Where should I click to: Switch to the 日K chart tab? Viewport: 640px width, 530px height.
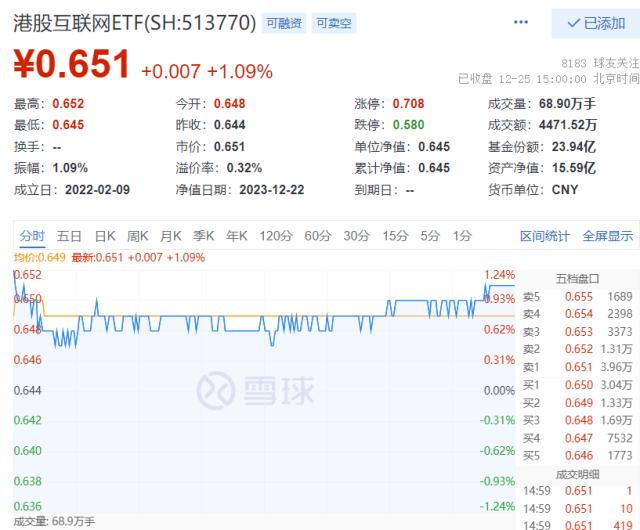click(105, 236)
